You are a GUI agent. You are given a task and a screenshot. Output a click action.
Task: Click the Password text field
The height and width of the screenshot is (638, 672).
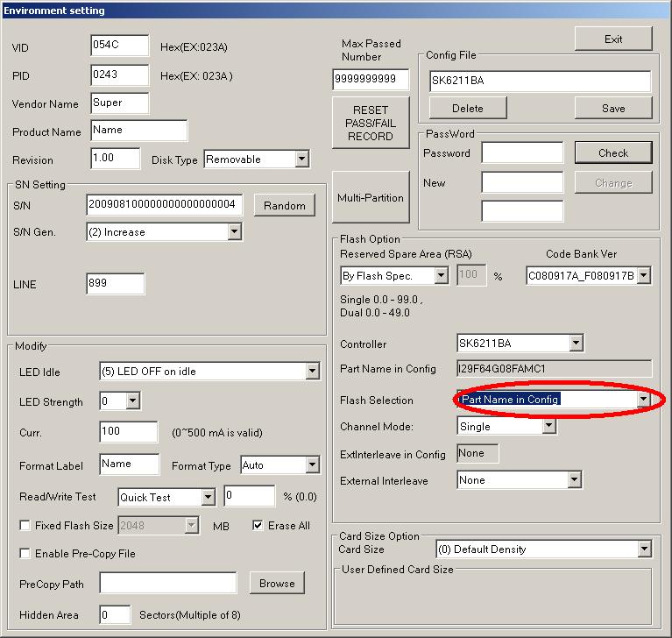point(521,153)
